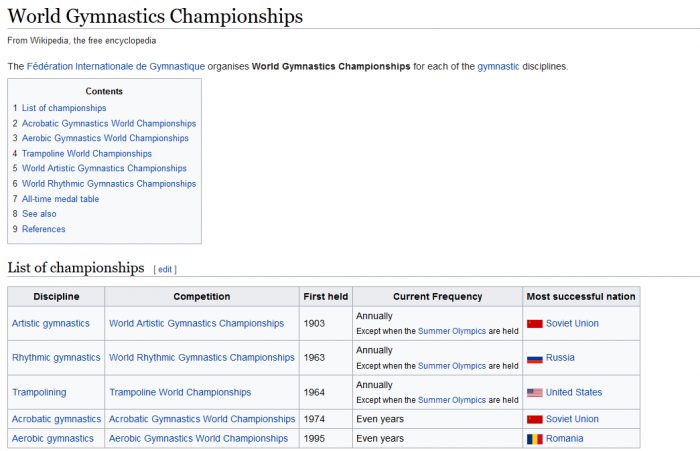This screenshot has width=700, height=451.
Task: Open United States country link
Action: point(574,393)
